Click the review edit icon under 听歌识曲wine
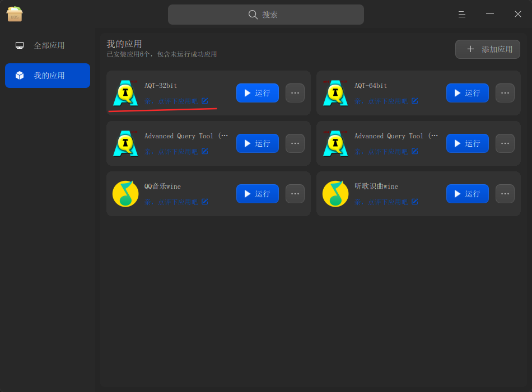The height and width of the screenshot is (392, 532). (414, 202)
